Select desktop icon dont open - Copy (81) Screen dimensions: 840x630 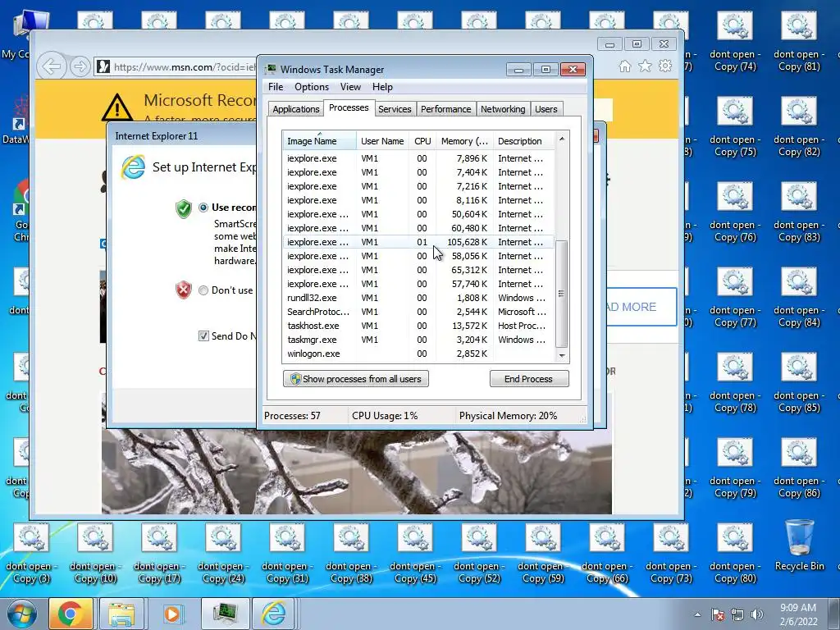pyautogui.click(x=799, y=43)
